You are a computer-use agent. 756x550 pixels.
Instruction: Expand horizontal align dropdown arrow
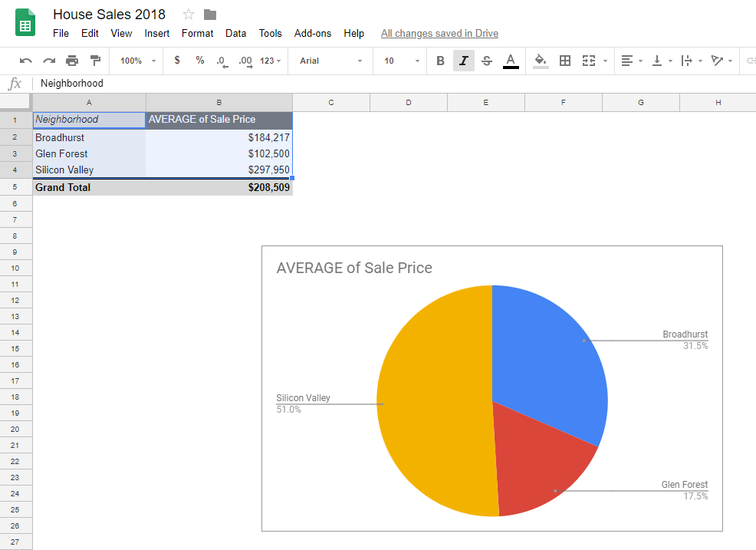pyautogui.click(x=640, y=61)
